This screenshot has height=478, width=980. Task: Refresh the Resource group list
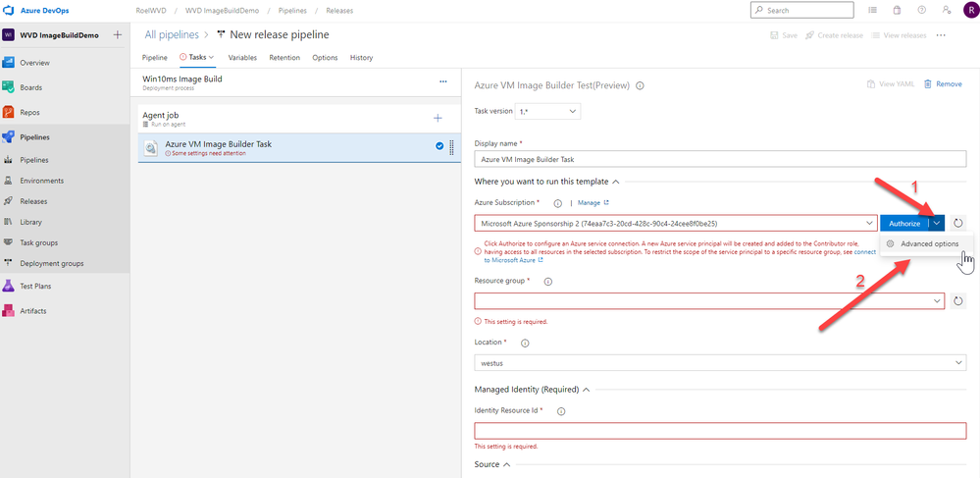coord(958,301)
